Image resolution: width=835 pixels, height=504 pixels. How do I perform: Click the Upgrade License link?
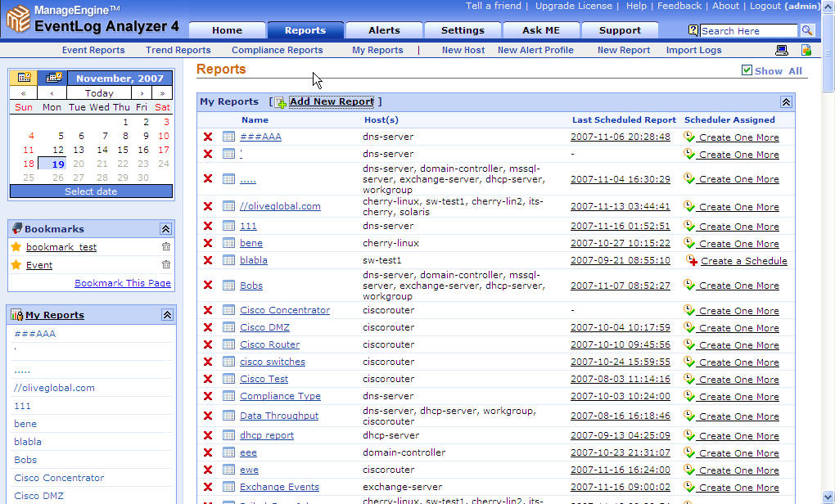[x=574, y=6]
